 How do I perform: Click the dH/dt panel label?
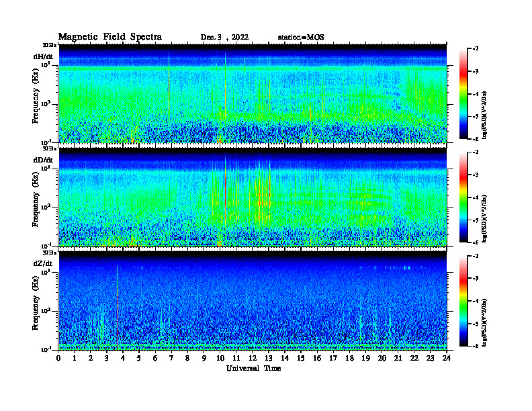pos(43,56)
